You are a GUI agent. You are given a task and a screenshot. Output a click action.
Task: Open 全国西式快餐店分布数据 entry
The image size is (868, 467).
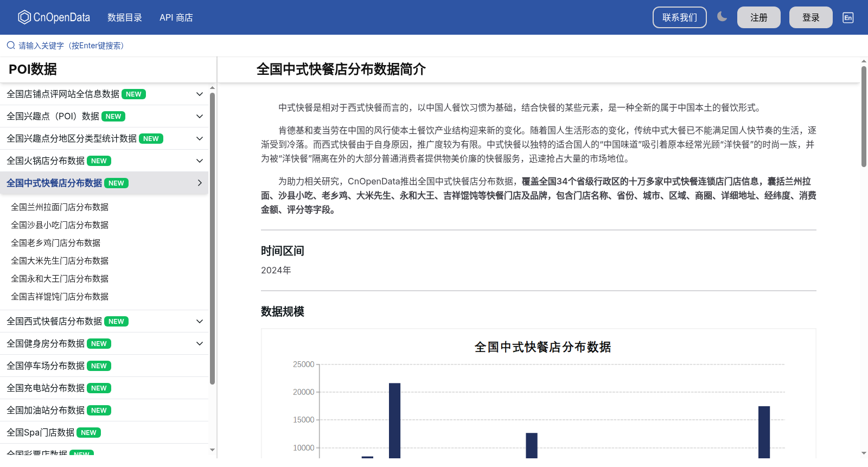pos(54,322)
